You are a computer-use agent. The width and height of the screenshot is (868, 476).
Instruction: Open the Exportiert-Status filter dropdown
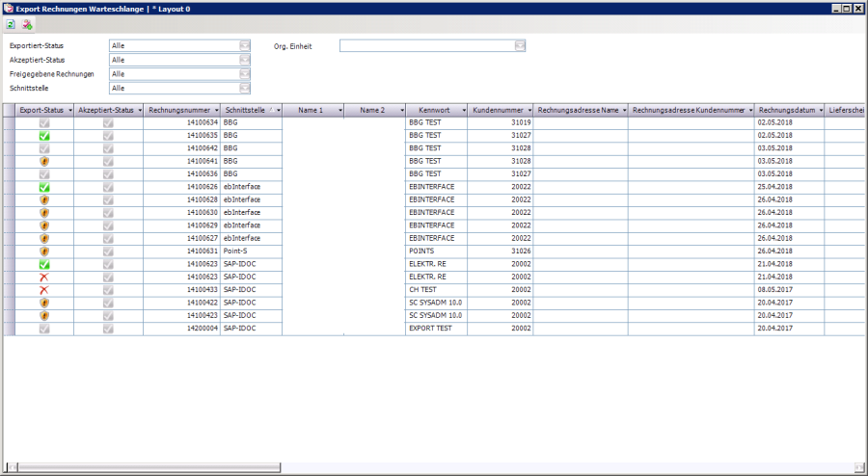coord(245,45)
